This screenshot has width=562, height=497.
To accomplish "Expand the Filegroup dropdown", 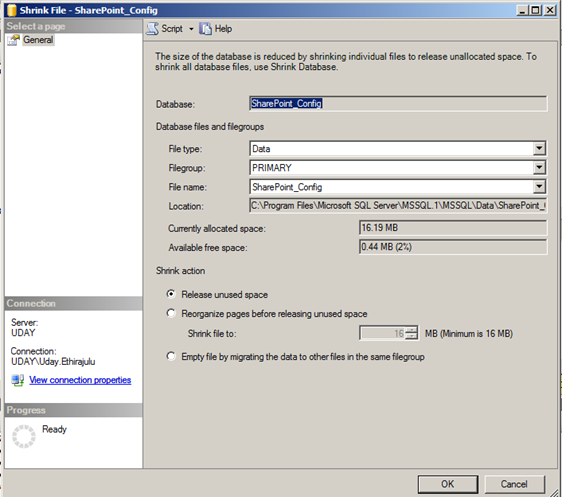I will point(539,167).
